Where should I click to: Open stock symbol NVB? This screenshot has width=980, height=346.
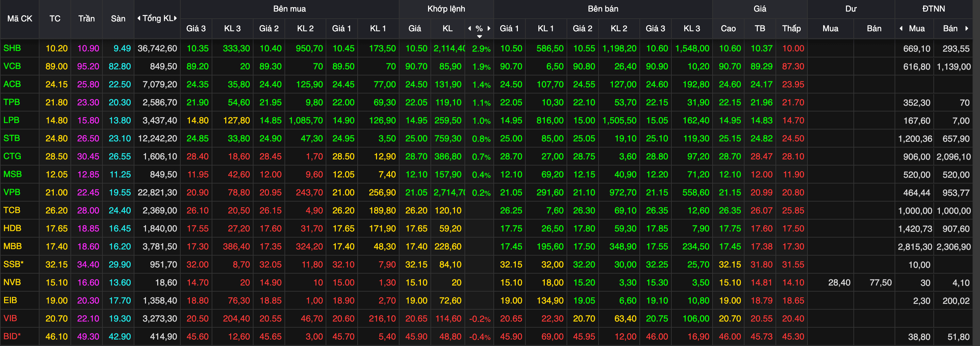click(x=12, y=282)
